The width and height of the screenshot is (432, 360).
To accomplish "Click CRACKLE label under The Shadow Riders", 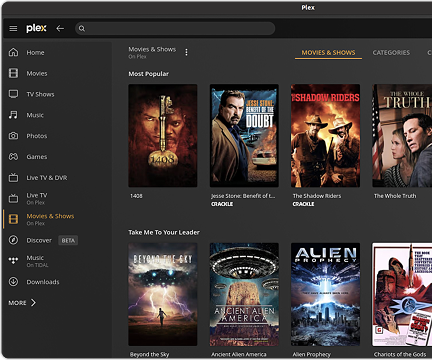I will coord(303,204).
